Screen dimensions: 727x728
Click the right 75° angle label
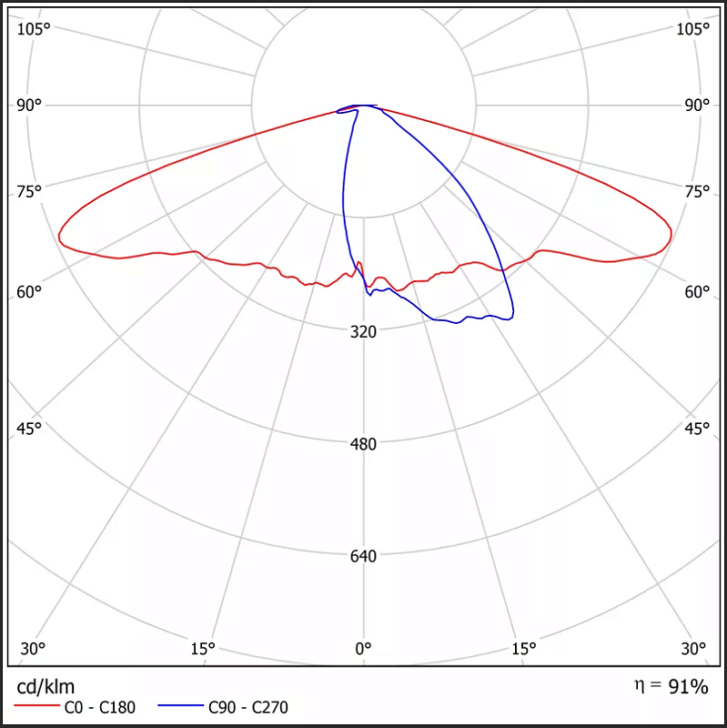pos(697,191)
